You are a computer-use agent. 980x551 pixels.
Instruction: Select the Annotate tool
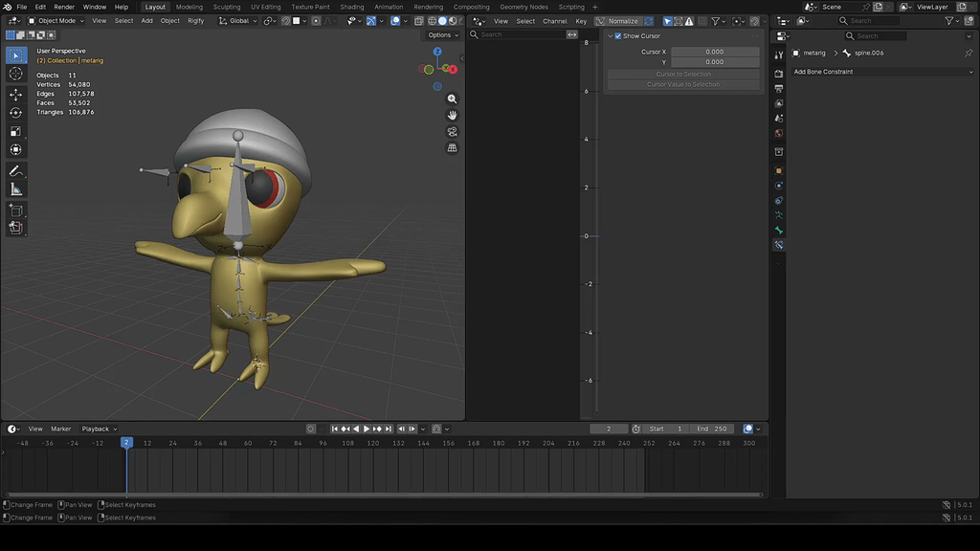tap(15, 171)
